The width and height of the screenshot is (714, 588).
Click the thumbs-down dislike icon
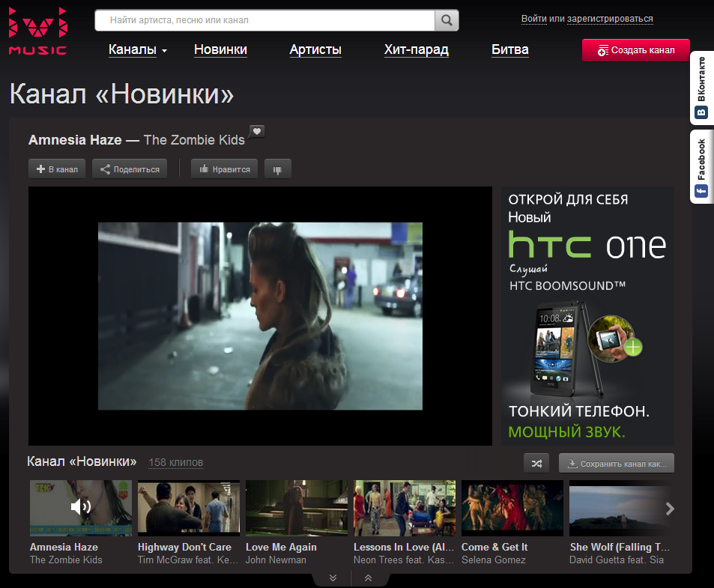point(277,169)
